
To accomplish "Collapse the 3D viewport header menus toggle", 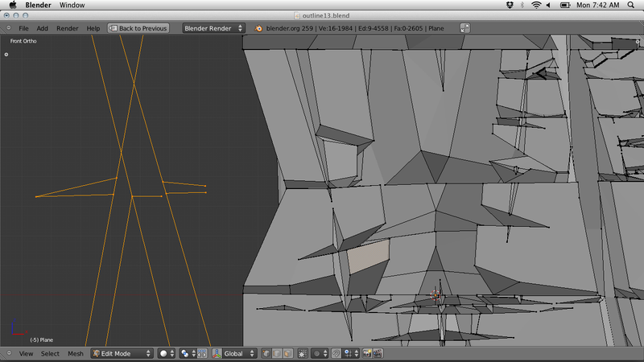I will coord(9,353).
